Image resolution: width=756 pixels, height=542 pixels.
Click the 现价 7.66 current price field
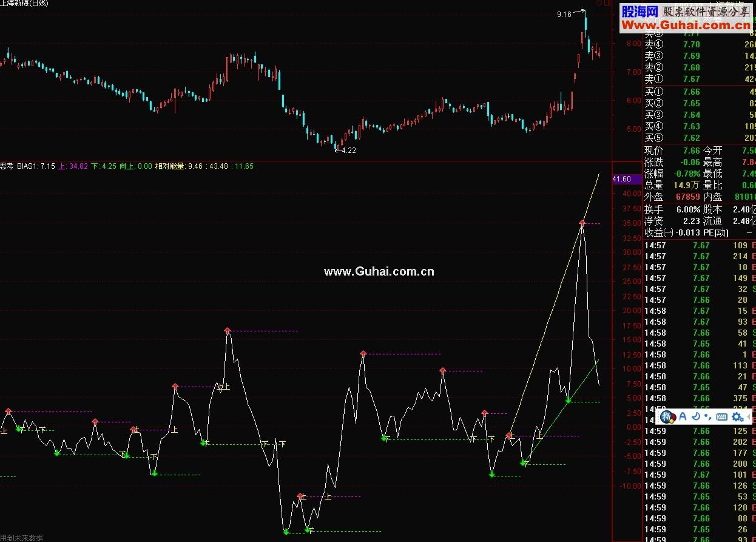click(672, 151)
